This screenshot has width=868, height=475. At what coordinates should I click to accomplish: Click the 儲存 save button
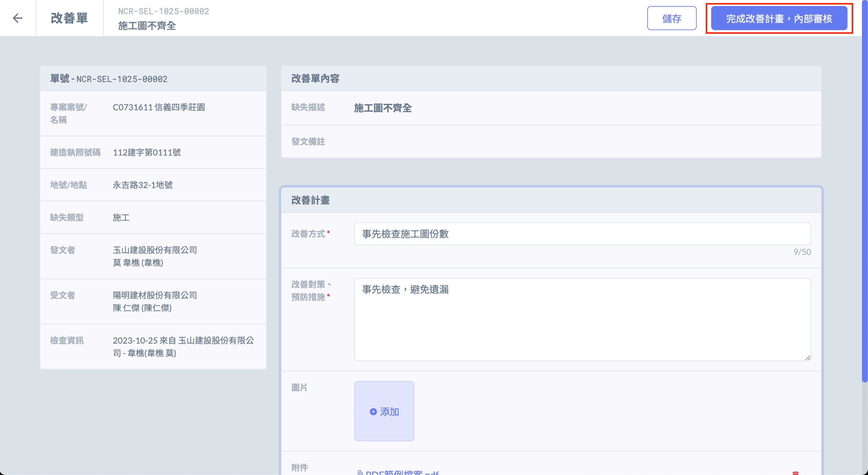pyautogui.click(x=671, y=18)
